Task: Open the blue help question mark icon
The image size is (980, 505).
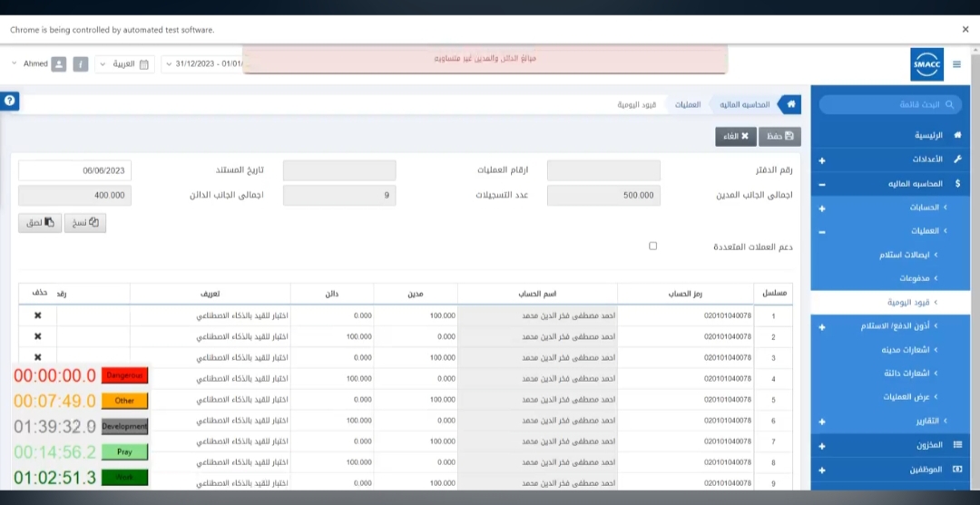Action: 10,101
